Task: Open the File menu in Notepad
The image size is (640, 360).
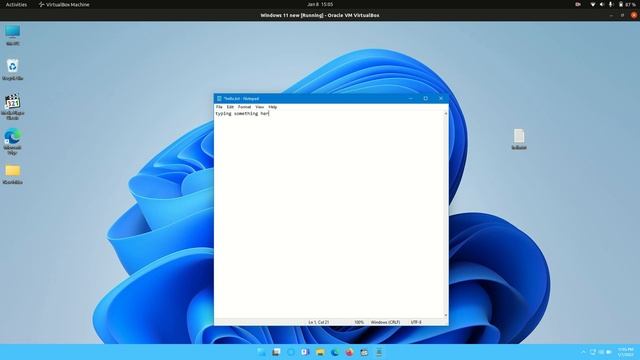Action: pos(219,107)
